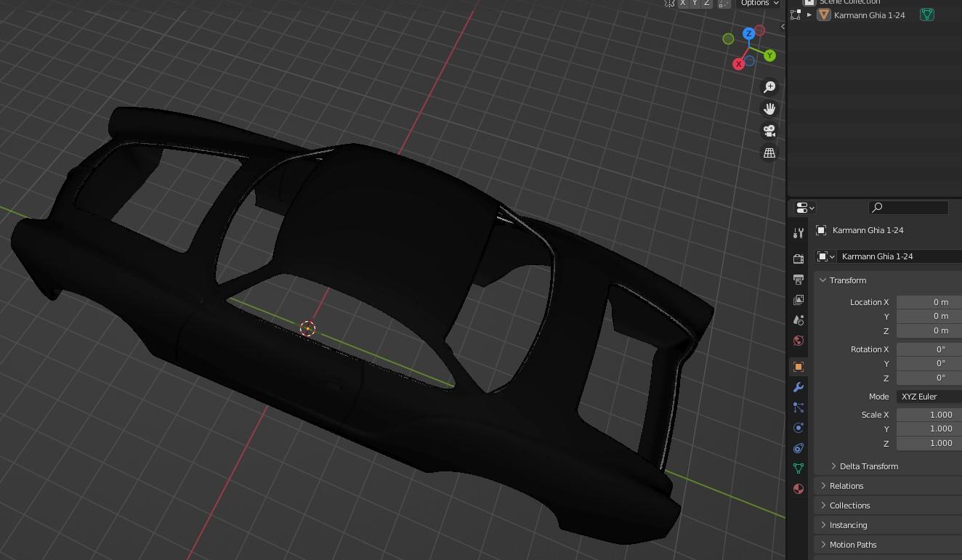The height and width of the screenshot is (560, 962).
Task: Click the object name field
Action: 900,256
